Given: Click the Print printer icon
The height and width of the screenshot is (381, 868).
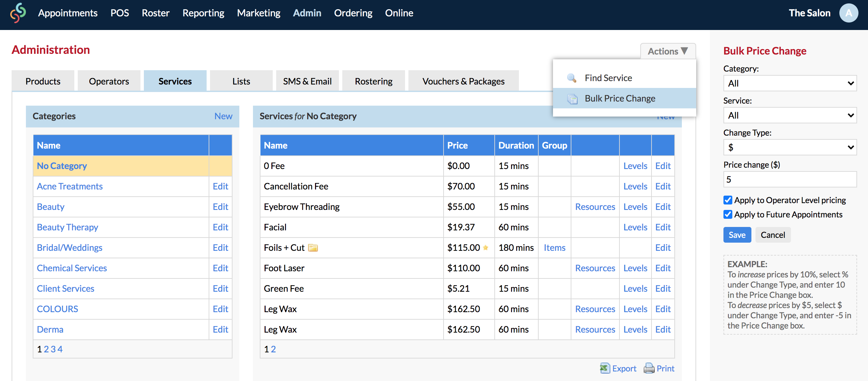Looking at the screenshot, I should click(x=649, y=368).
